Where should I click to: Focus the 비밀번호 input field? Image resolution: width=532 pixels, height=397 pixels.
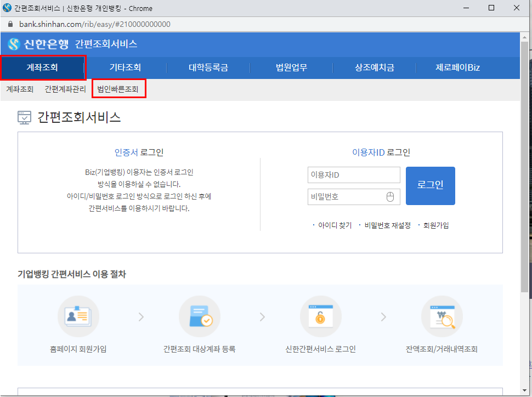(354, 197)
